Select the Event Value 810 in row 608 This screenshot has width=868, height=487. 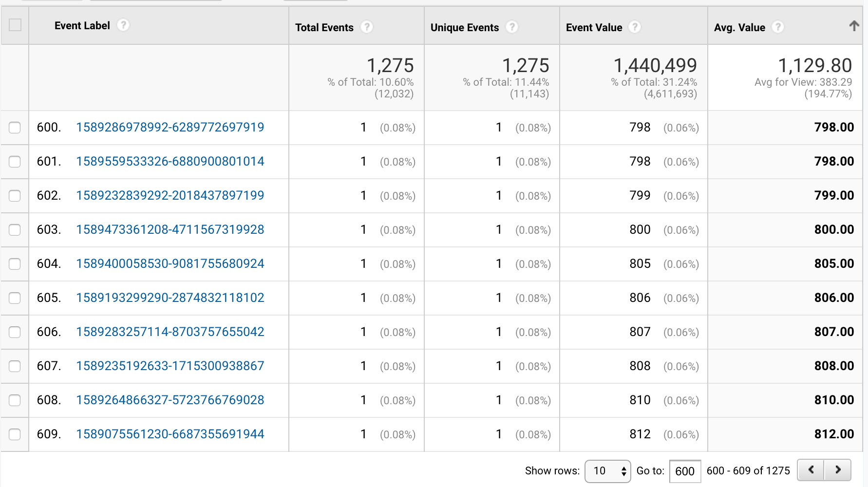click(640, 400)
